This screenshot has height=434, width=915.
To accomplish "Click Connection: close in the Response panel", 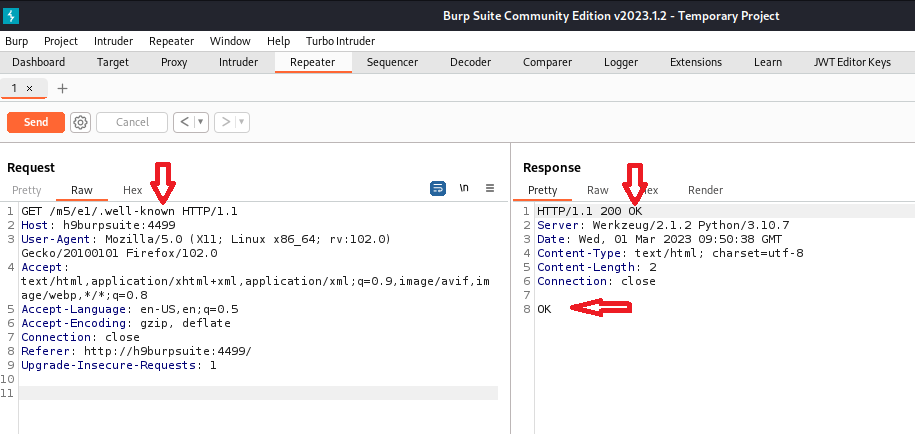I will [x=596, y=281].
